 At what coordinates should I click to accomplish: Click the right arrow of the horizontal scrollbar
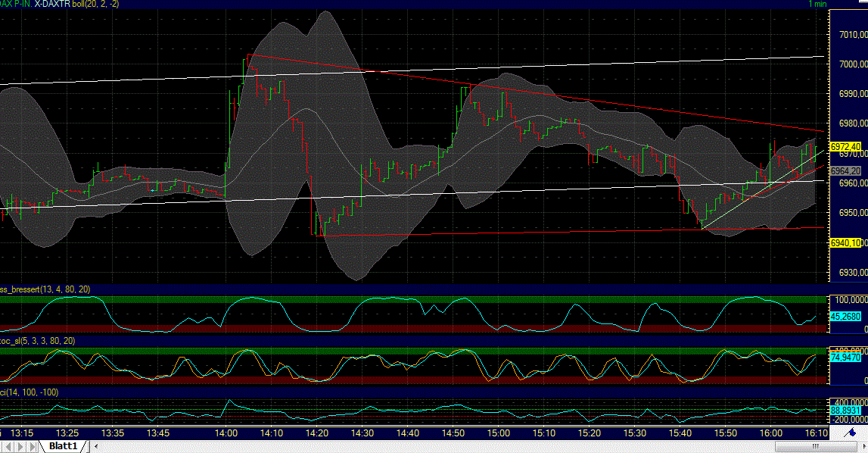[864, 446]
